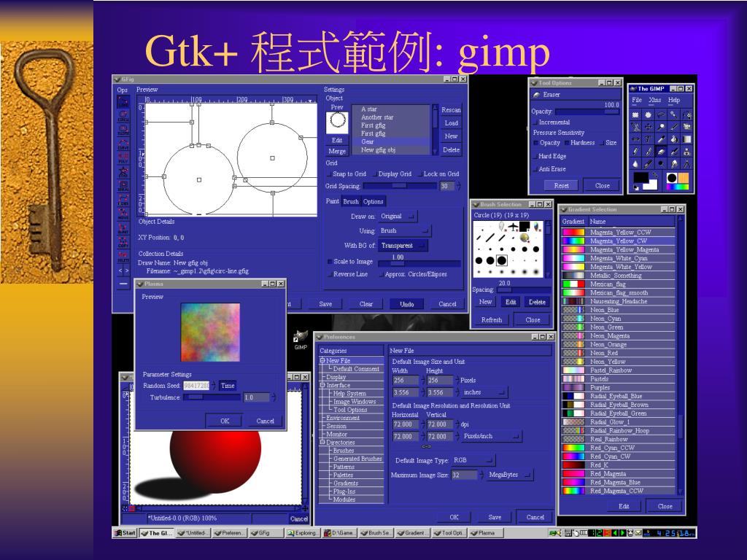
Task: Open the MegaBytes unit dropdown
Action: coord(510,475)
